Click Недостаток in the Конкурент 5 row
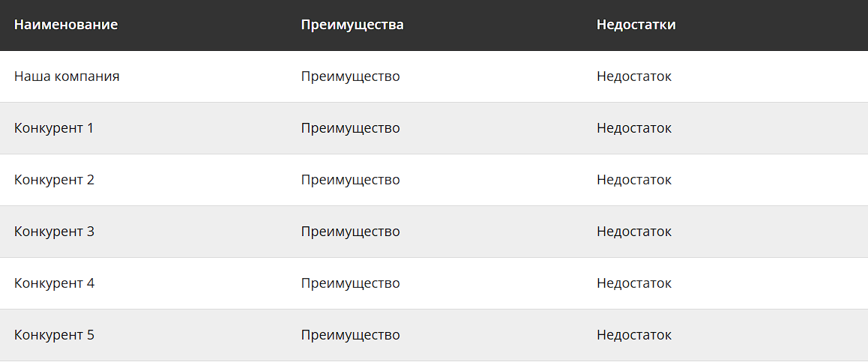The image size is (868, 362). pyautogui.click(x=634, y=336)
